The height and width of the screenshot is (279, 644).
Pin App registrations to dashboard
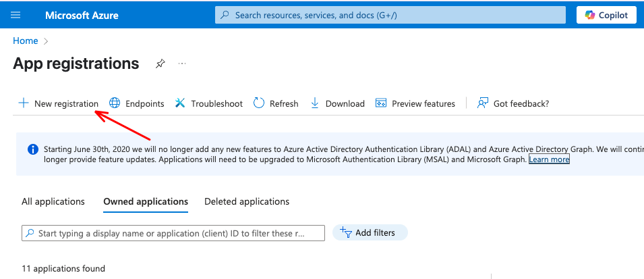click(160, 64)
